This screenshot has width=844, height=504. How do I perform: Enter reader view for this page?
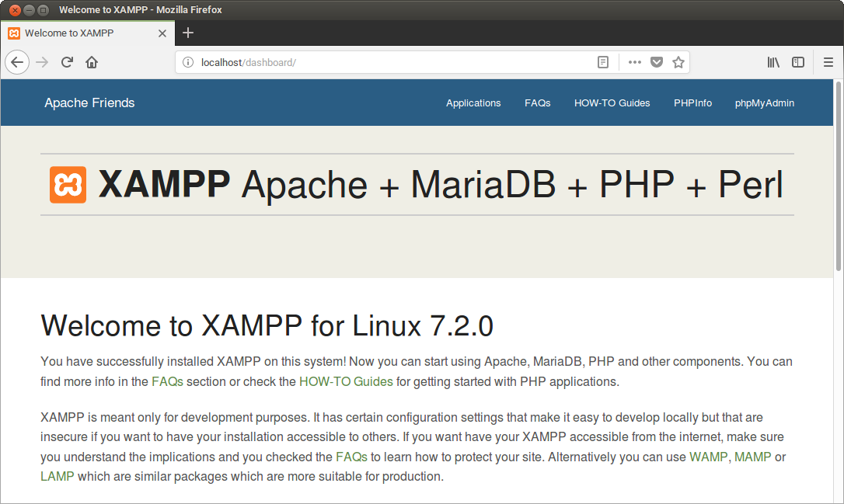pos(602,62)
